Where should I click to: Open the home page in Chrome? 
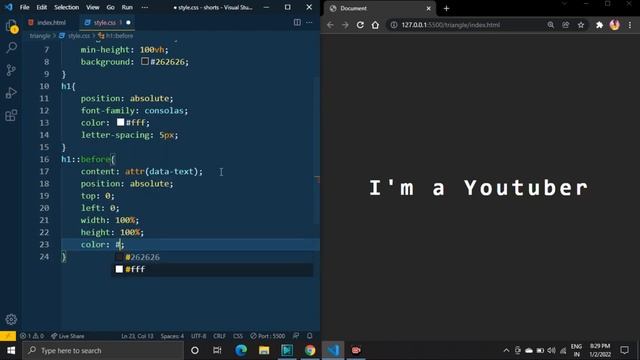pos(375,25)
